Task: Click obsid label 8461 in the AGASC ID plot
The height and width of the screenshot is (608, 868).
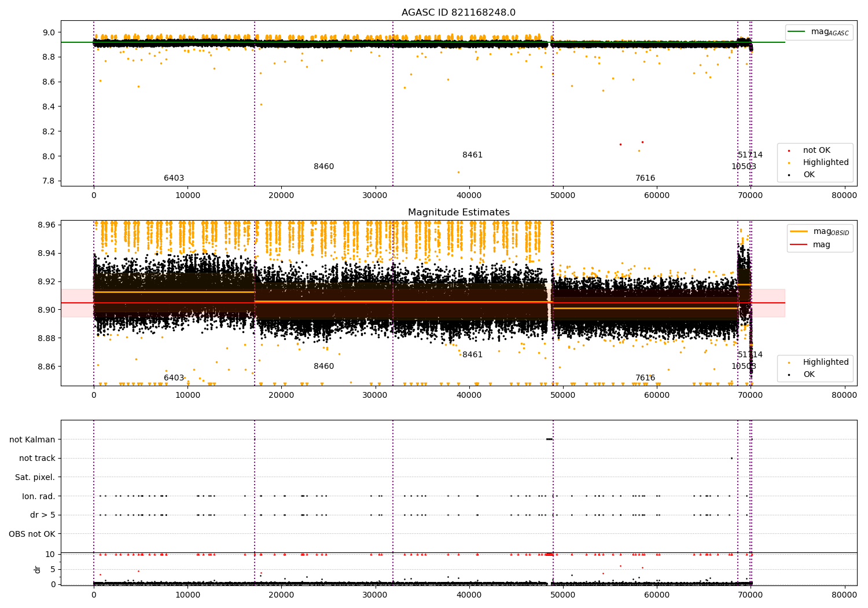Action: click(472, 155)
